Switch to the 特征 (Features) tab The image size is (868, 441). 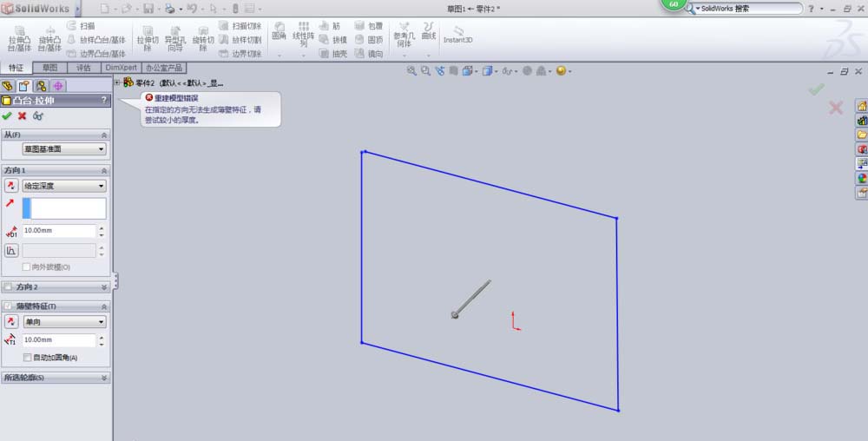click(16, 68)
